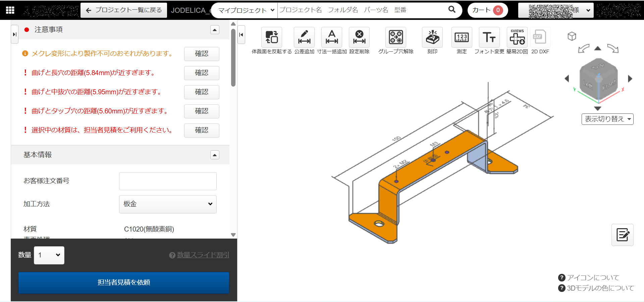Open the 数量スライド割引 link

tap(203, 255)
